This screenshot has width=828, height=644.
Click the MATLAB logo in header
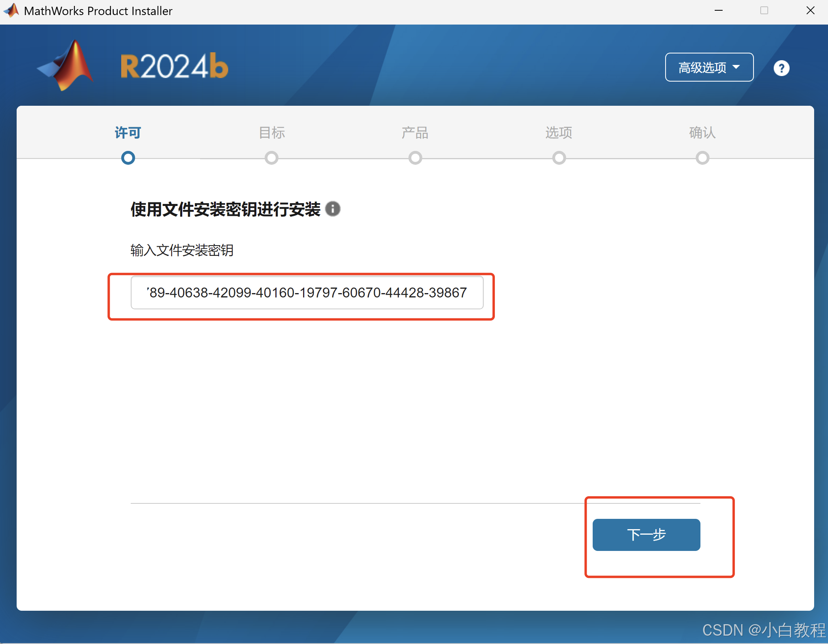[67, 66]
